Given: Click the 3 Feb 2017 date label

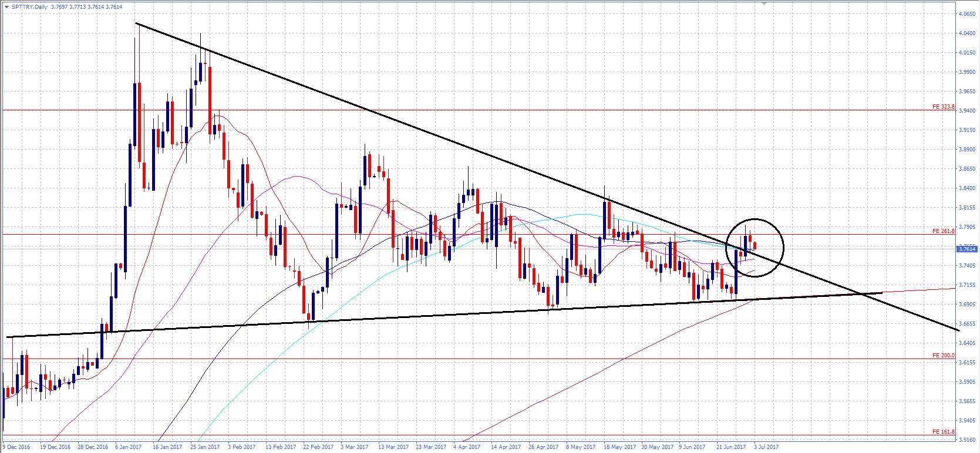Looking at the screenshot, I should (x=241, y=447).
